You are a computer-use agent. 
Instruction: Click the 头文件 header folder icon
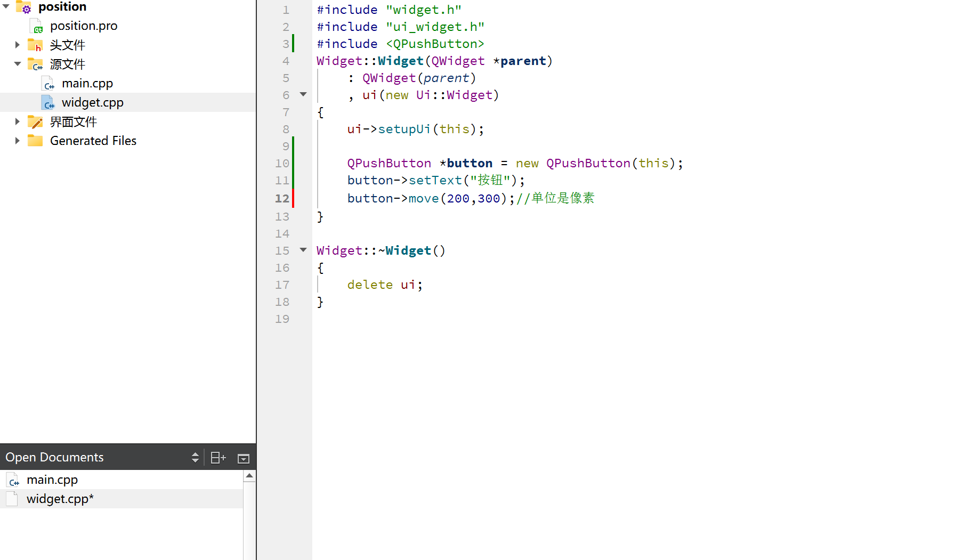[x=35, y=45]
